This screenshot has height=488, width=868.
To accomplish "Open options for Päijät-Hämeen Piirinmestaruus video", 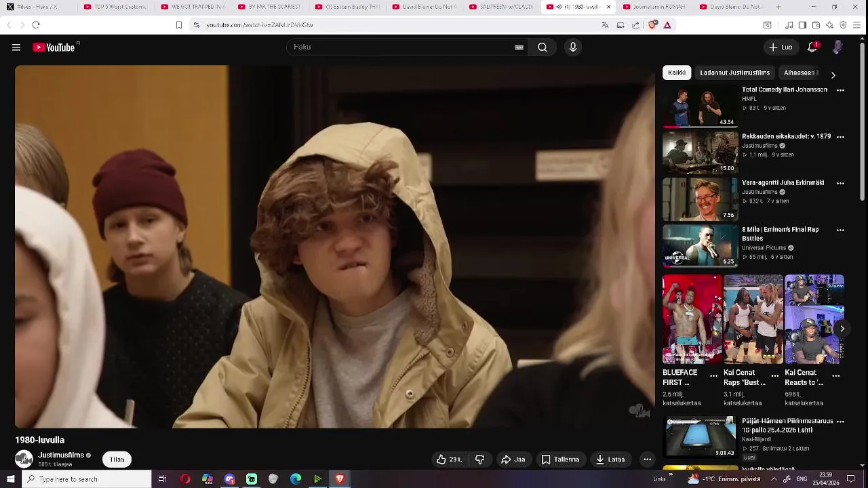I will coord(840,422).
